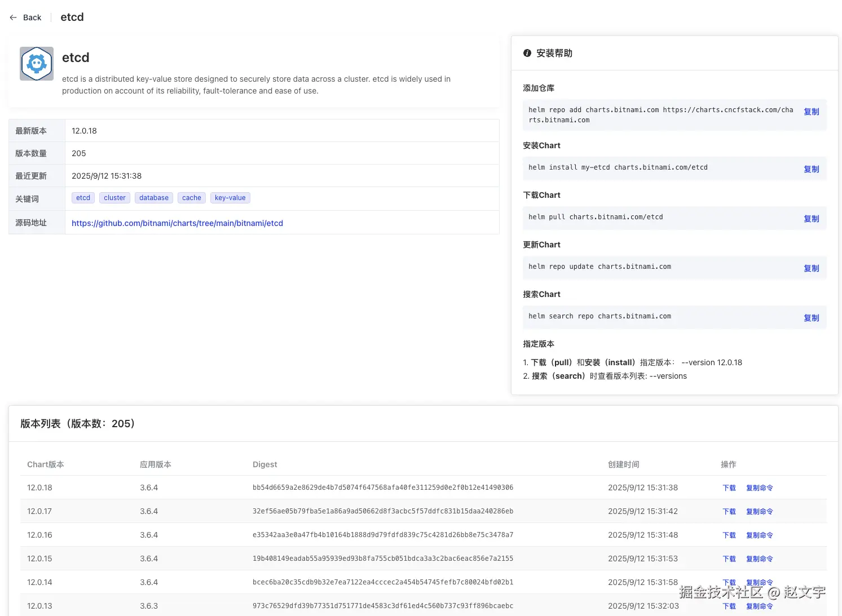This screenshot has width=842, height=616.
Task: Select the digest starting with 32ef56ae05b7
Action: [x=383, y=511]
